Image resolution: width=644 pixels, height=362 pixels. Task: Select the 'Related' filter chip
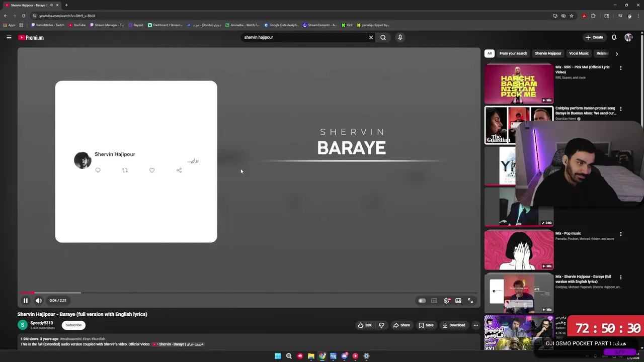tap(602, 53)
